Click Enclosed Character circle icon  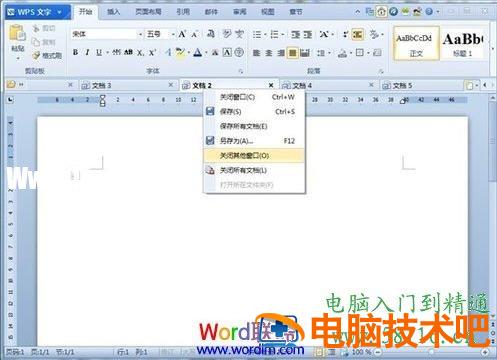[x=239, y=53]
